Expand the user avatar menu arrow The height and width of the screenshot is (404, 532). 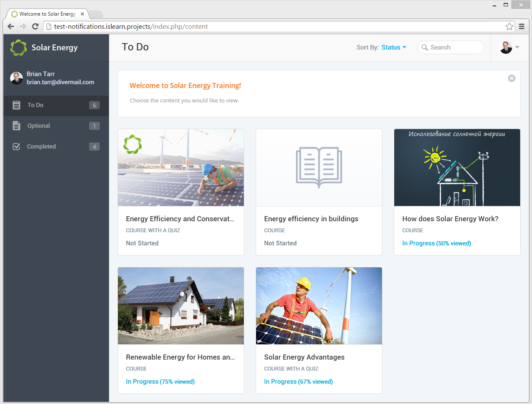517,47
